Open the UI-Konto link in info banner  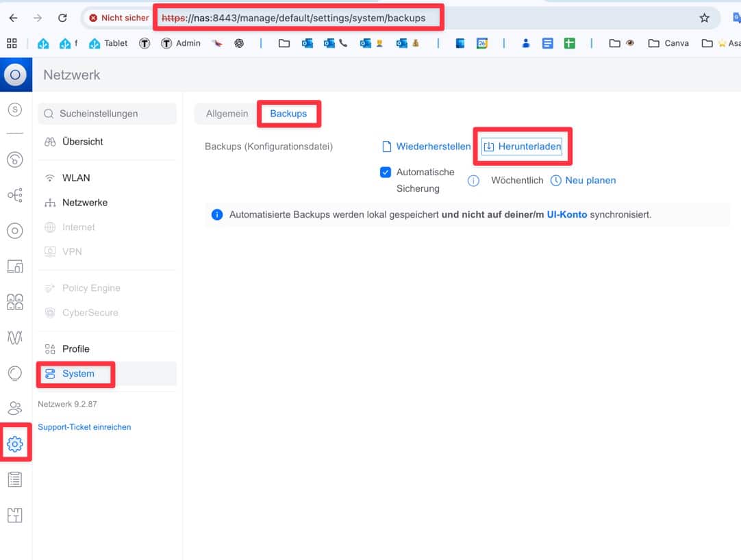[x=566, y=214]
